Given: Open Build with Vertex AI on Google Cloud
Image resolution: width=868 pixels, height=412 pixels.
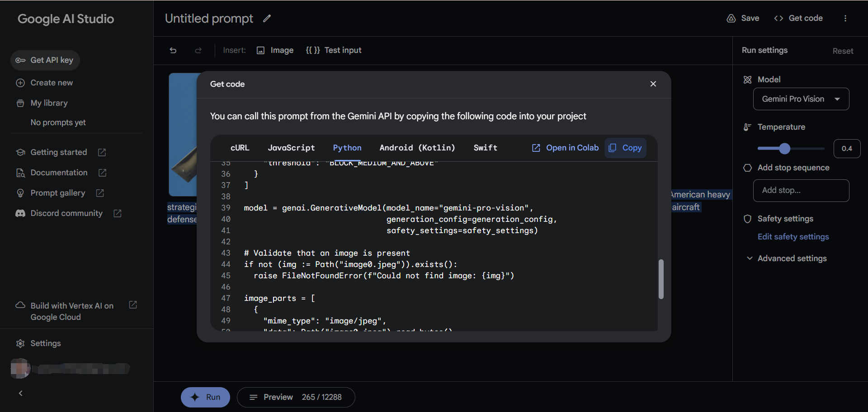Looking at the screenshot, I should click(x=71, y=311).
